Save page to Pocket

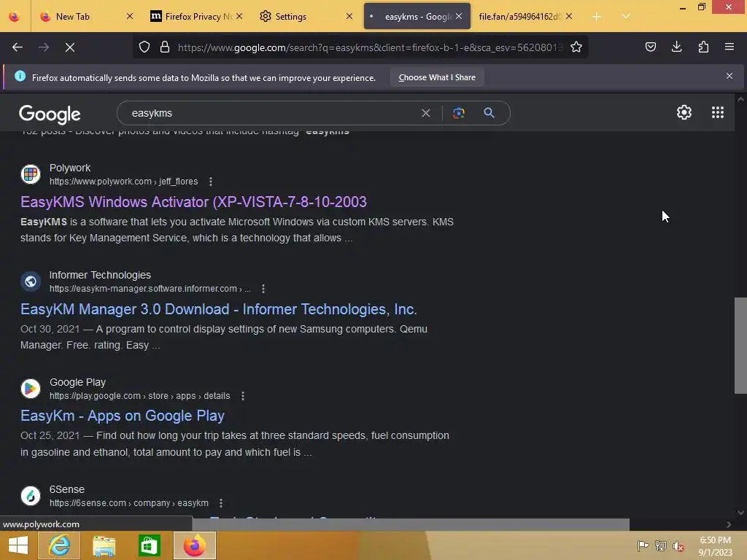[x=650, y=47]
